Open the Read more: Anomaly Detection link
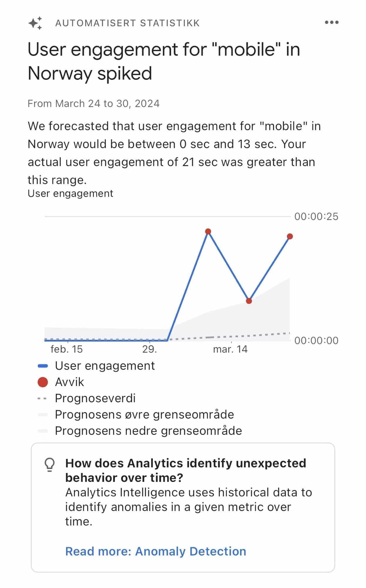This screenshot has height=588, width=366. tap(155, 551)
